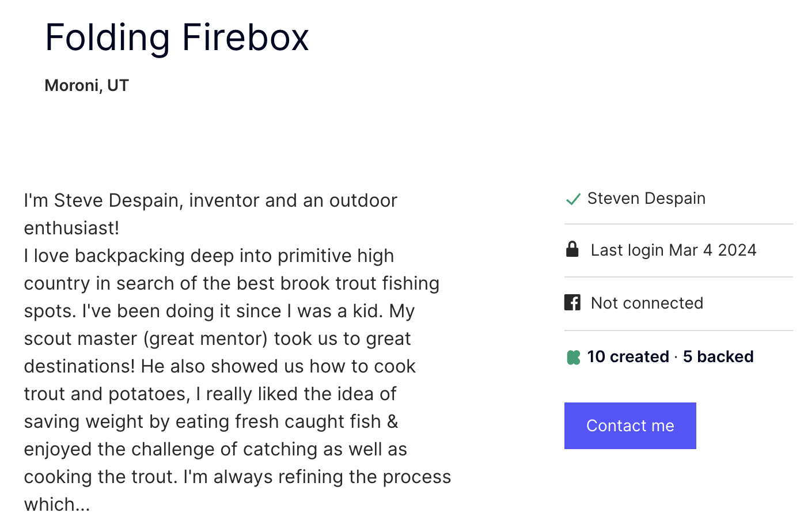The width and height of the screenshot is (804, 532).
Task: Click the green verified checkmark icon
Action: (573, 199)
